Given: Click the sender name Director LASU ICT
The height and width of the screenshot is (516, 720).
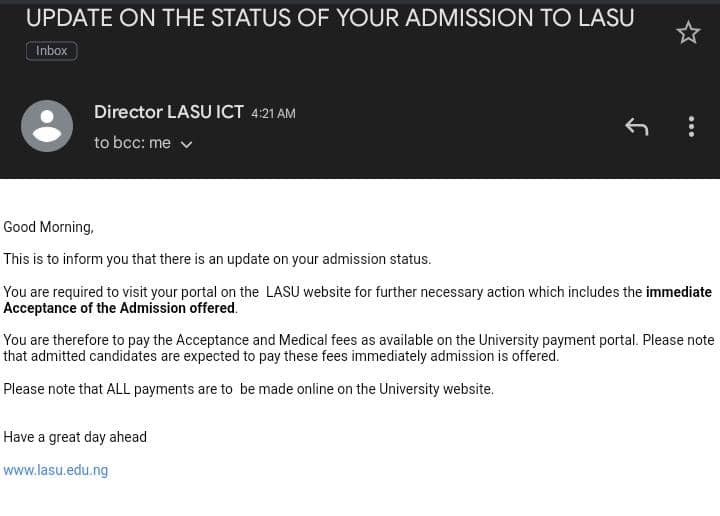Looking at the screenshot, I should coord(169,112).
